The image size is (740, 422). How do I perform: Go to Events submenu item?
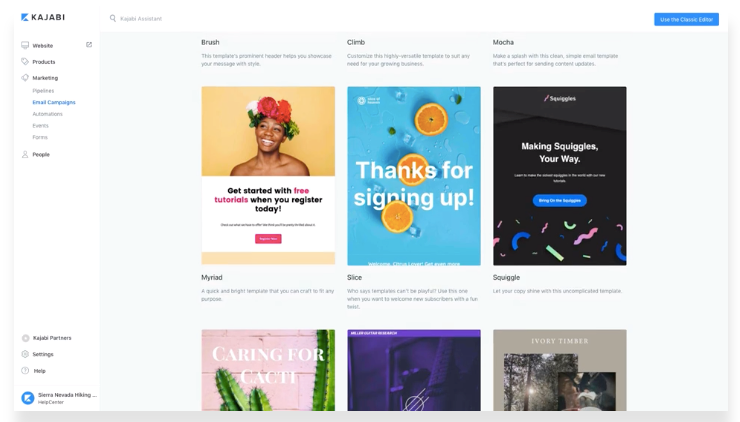coord(40,126)
